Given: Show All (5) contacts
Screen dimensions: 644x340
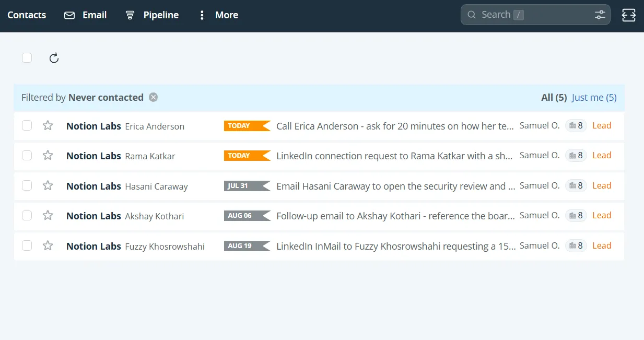Looking at the screenshot, I should (554, 98).
